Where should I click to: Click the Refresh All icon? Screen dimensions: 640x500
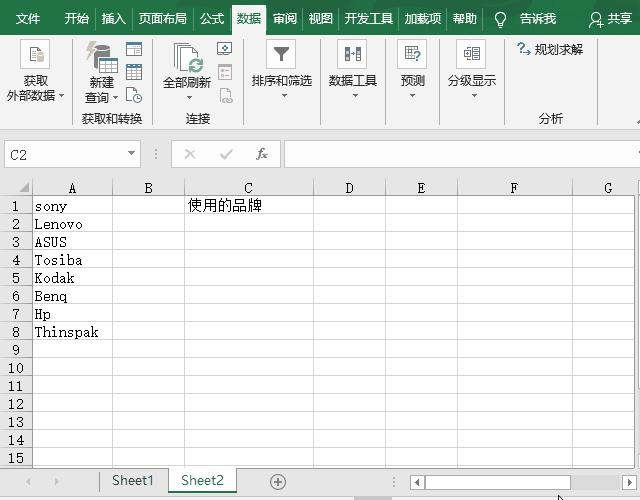[x=187, y=58]
